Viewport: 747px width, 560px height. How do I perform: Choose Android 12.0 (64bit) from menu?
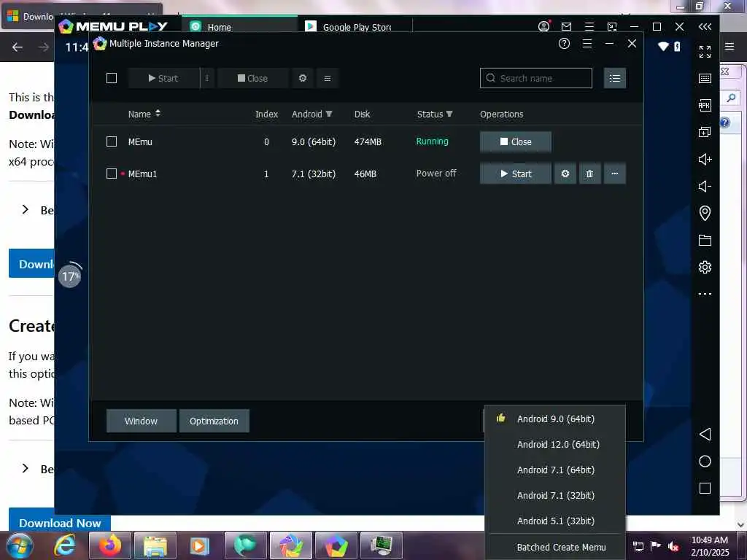click(555, 444)
